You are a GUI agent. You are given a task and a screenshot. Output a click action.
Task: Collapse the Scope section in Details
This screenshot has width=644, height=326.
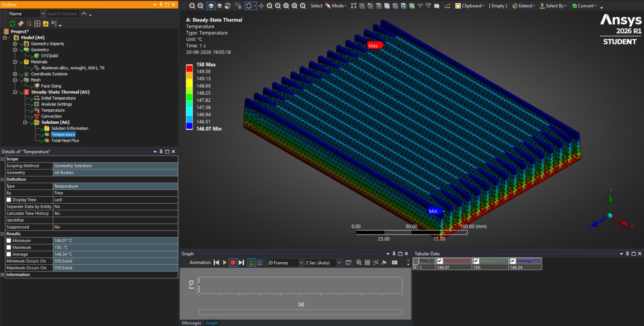2,159
